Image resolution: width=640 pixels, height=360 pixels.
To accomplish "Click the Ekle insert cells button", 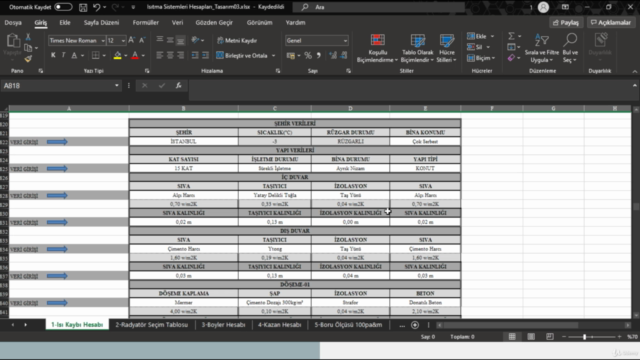I will 476,36.
